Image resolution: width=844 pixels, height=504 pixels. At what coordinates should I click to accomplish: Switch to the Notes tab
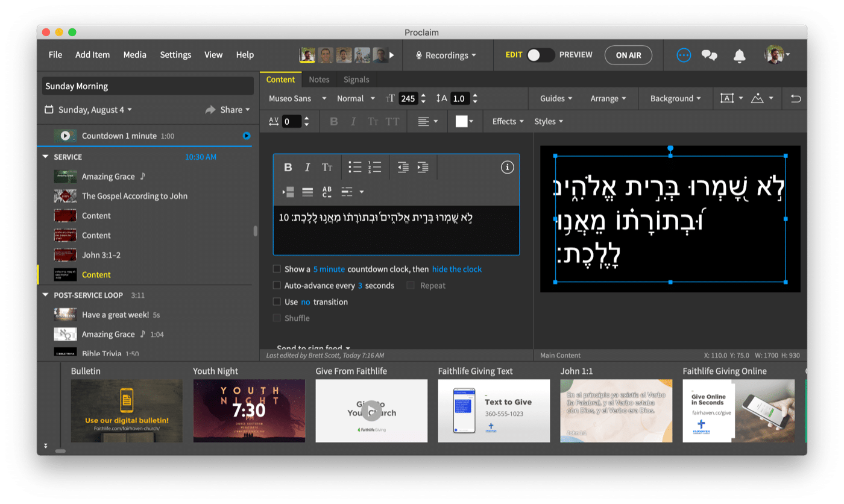click(x=319, y=80)
